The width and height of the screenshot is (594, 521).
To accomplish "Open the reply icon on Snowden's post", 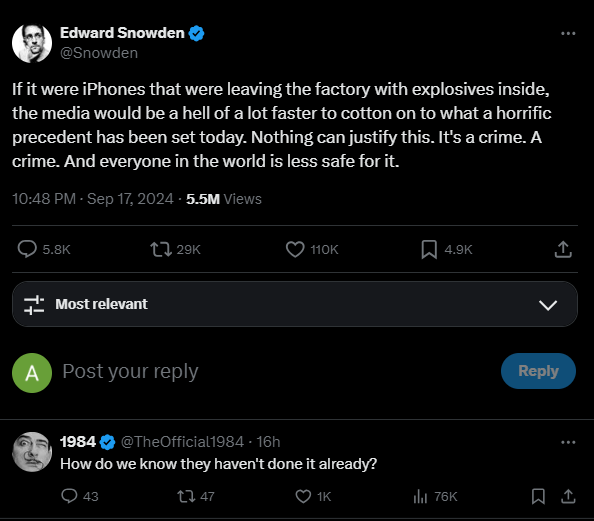I will [27, 249].
